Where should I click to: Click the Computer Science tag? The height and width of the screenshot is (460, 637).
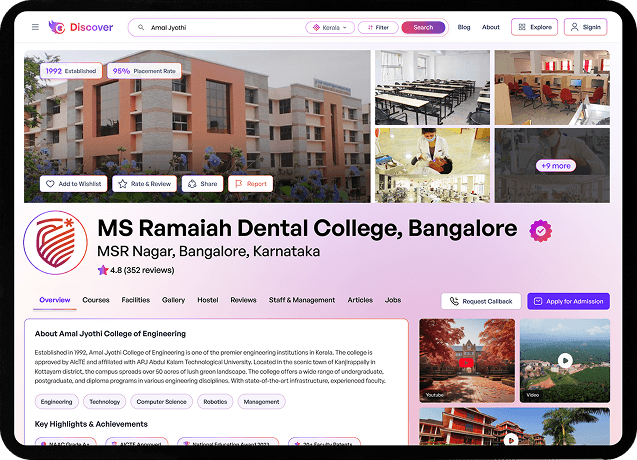pos(161,401)
